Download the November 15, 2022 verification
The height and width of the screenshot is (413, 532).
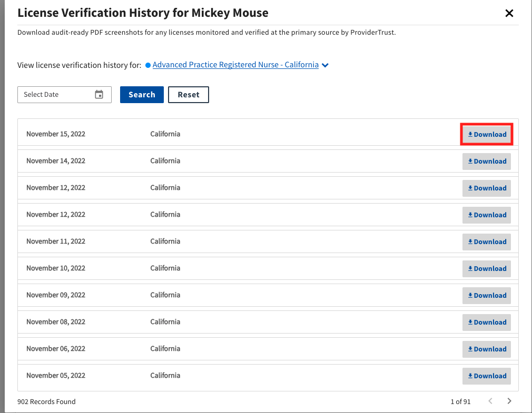click(487, 134)
